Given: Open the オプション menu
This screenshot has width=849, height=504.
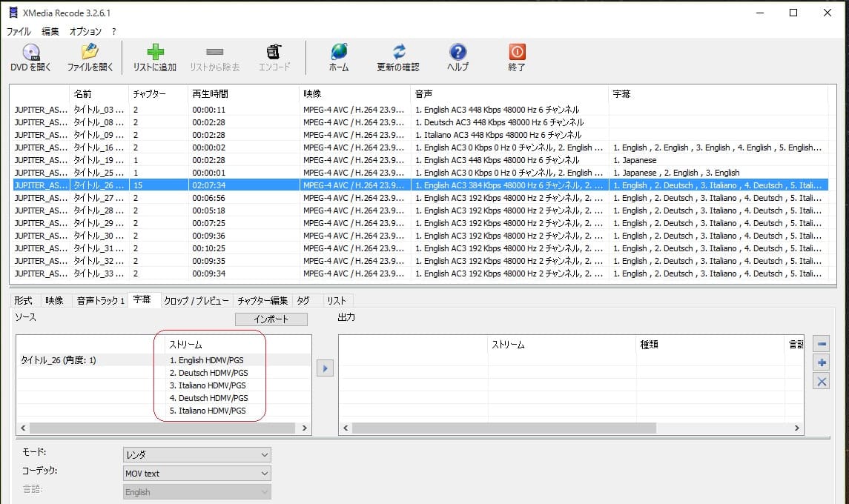Looking at the screenshot, I should pos(85,32).
